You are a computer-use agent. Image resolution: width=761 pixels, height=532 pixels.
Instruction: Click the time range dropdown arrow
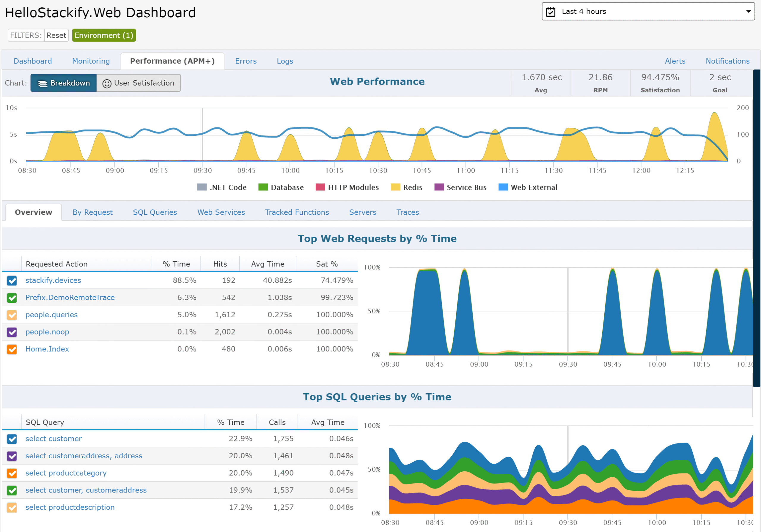pyautogui.click(x=748, y=12)
